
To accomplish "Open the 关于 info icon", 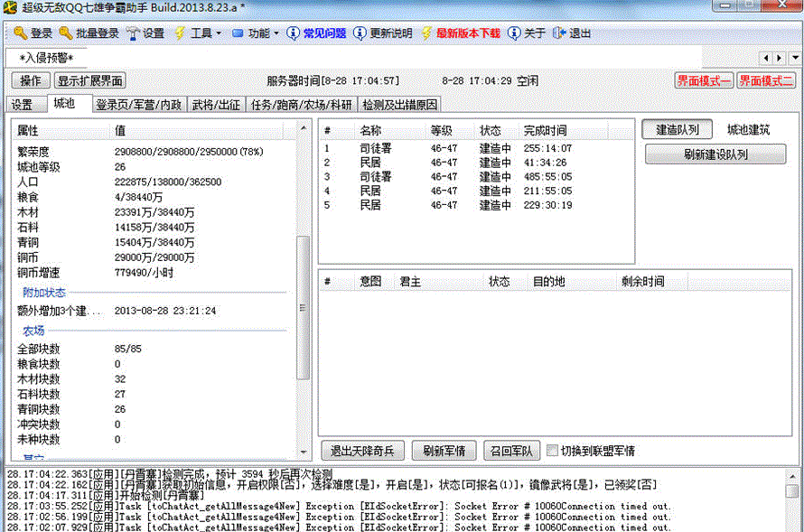I will [514, 33].
